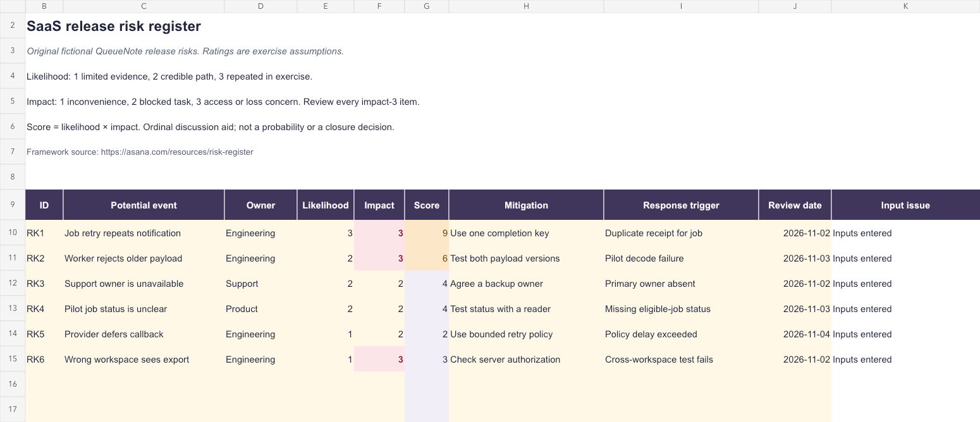Image resolution: width=980 pixels, height=422 pixels.
Task: Select 'Use one completion key' cell
Action: 526,233
